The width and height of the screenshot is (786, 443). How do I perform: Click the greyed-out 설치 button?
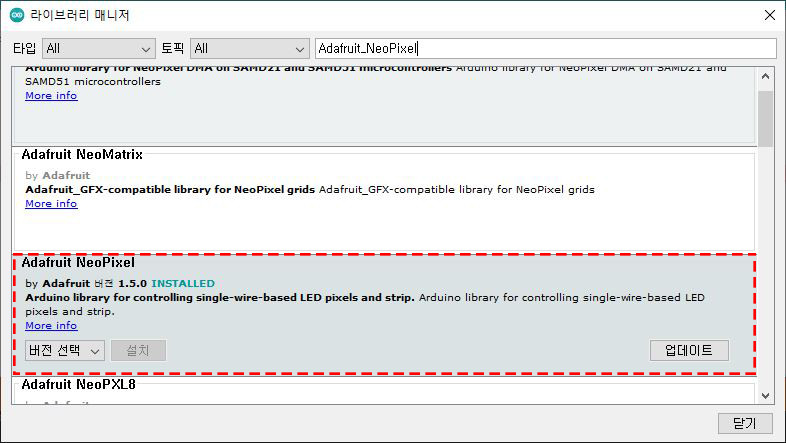137,350
